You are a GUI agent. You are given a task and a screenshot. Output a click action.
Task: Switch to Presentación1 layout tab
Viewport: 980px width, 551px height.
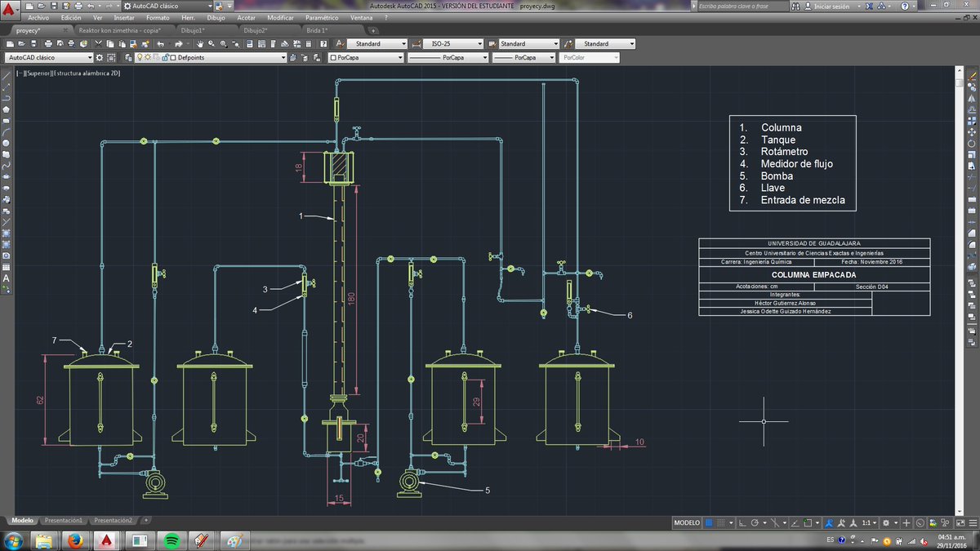(x=64, y=520)
